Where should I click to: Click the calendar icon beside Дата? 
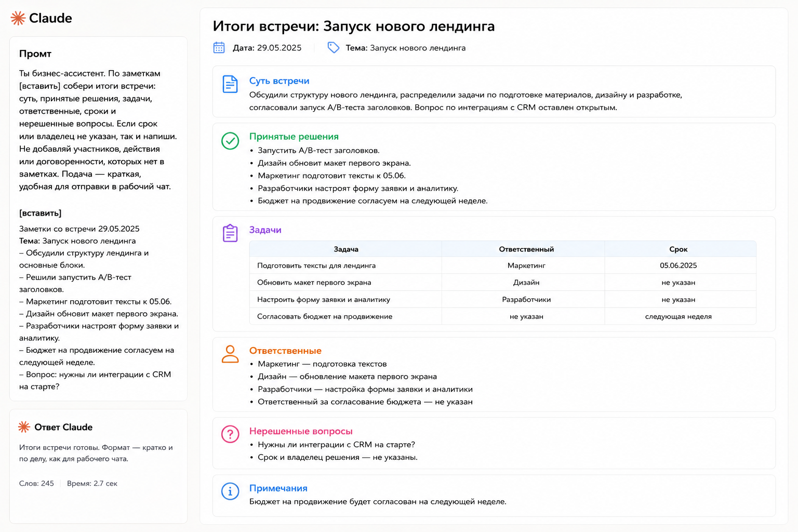point(219,48)
